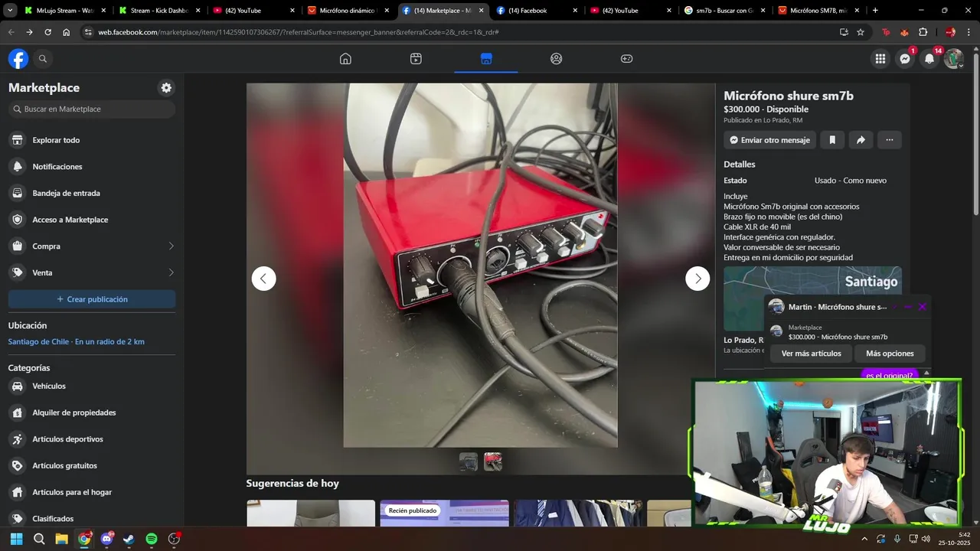Open listing more options ellipsis
Image resolution: width=980 pixels, height=551 pixels.
click(889, 140)
